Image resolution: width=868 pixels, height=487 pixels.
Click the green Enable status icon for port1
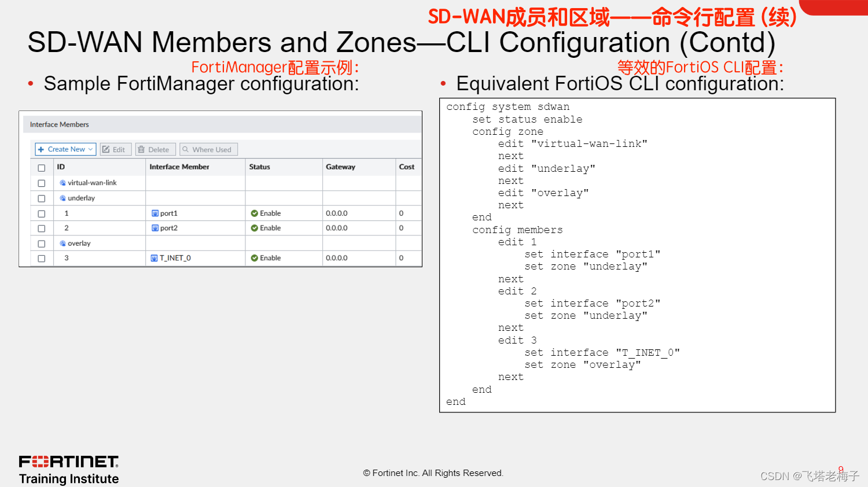pos(255,213)
